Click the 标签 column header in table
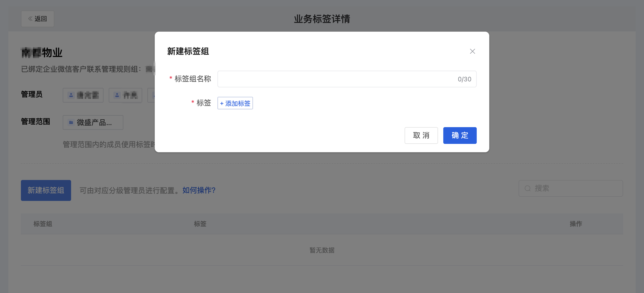This screenshot has height=293, width=644. (200, 224)
